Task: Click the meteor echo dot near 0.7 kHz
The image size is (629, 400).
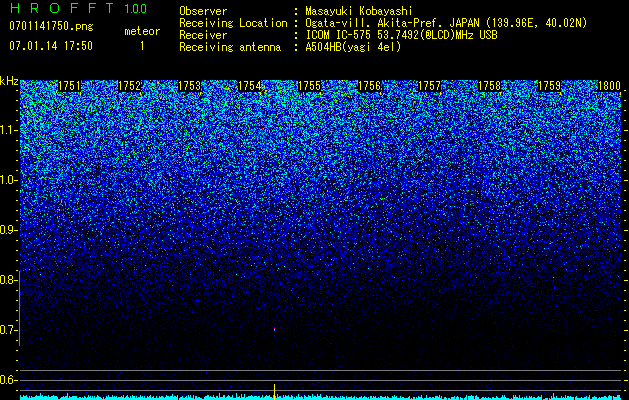Action: [274, 329]
